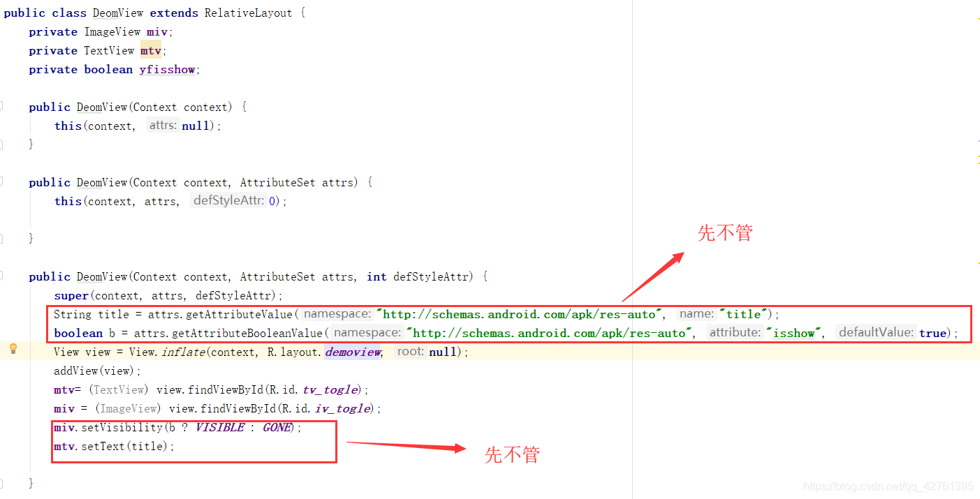Place cursor on highlighted mtv field declaration

(x=151, y=50)
